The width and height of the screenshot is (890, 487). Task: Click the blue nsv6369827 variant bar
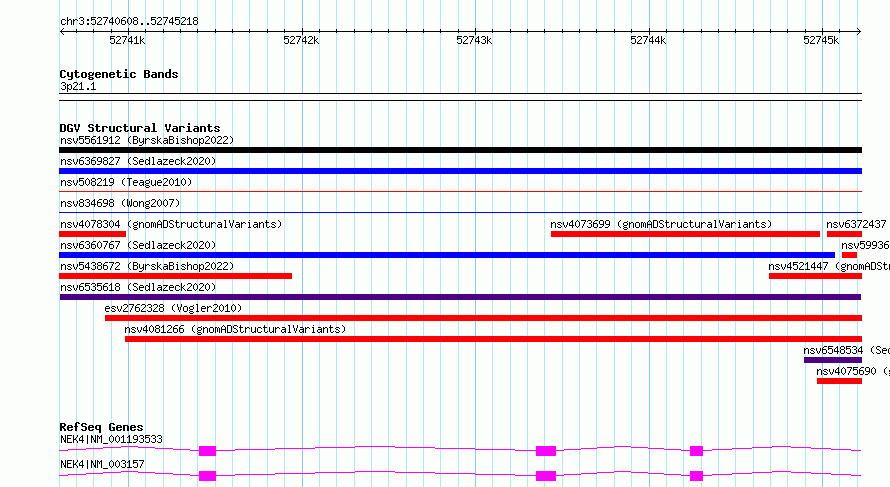(x=460, y=171)
